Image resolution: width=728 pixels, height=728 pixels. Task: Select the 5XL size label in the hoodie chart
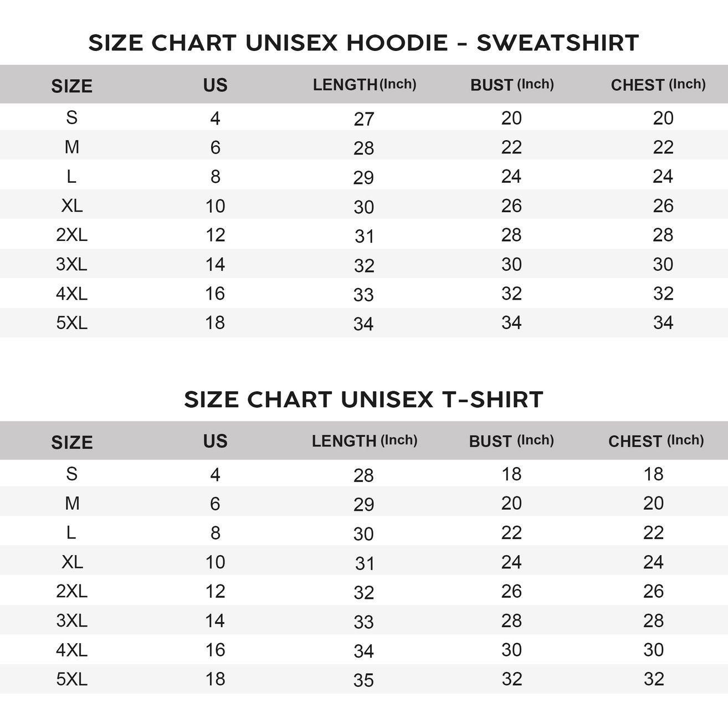tap(71, 322)
